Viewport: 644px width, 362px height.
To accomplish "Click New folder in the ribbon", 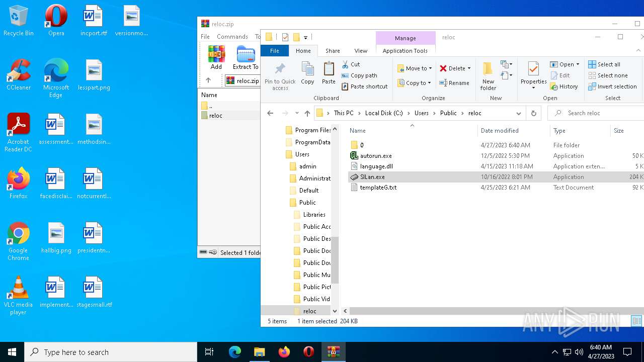I will [488, 76].
